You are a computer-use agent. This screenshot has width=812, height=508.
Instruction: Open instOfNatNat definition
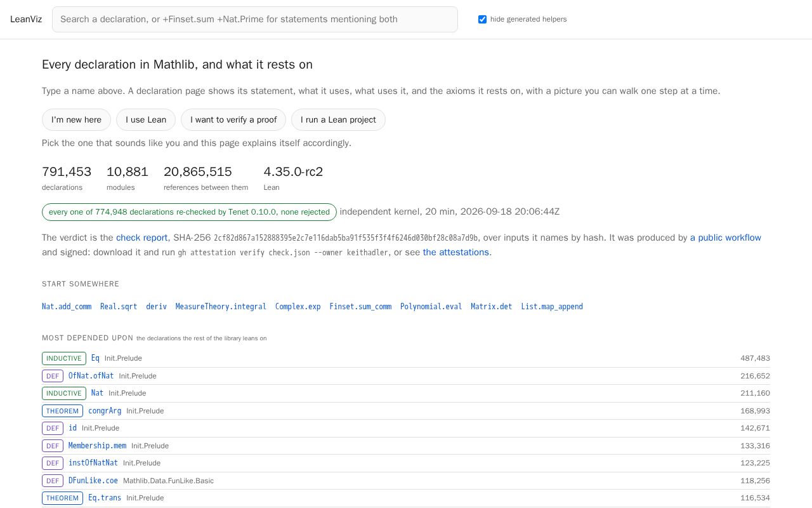coord(93,463)
